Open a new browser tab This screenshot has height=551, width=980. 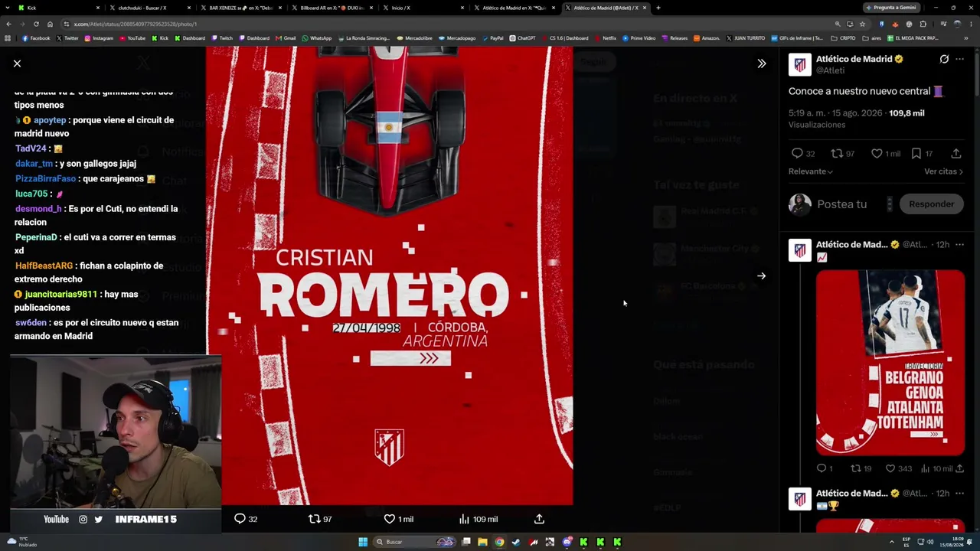(x=658, y=8)
